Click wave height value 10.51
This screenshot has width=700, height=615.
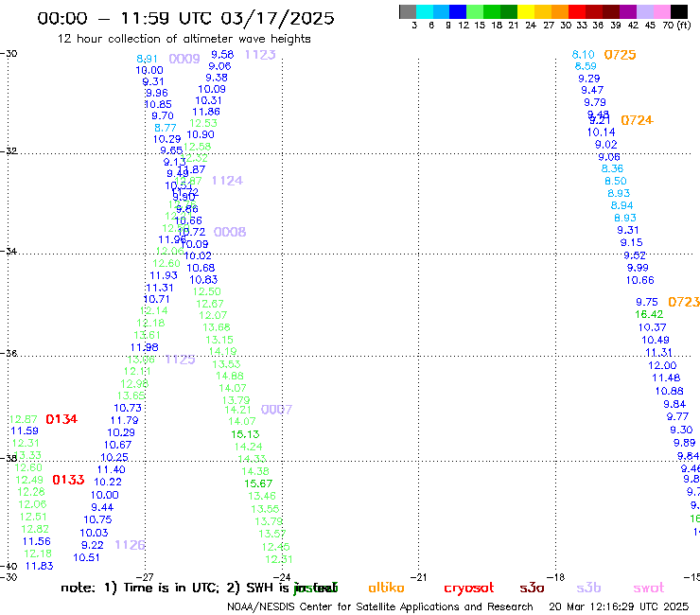click(x=86, y=557)
